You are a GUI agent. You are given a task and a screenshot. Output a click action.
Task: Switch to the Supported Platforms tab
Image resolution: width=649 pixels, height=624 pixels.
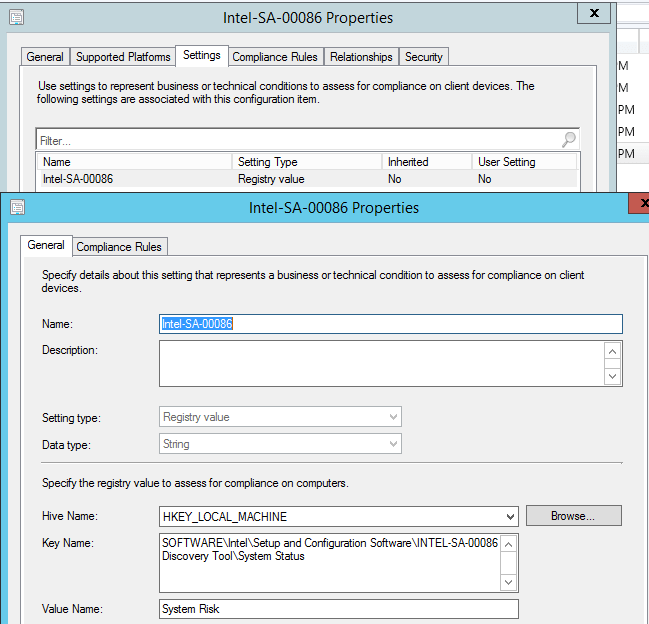(122, 57)
